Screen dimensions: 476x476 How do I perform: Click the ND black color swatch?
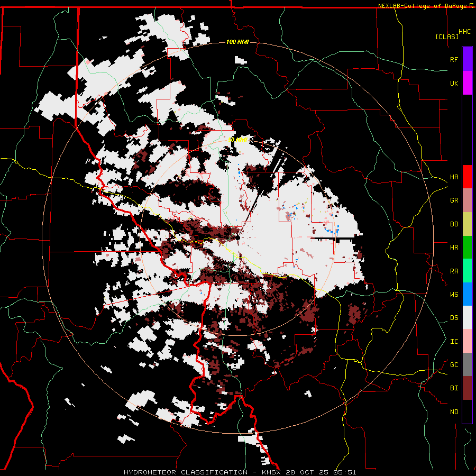(467, 411)
